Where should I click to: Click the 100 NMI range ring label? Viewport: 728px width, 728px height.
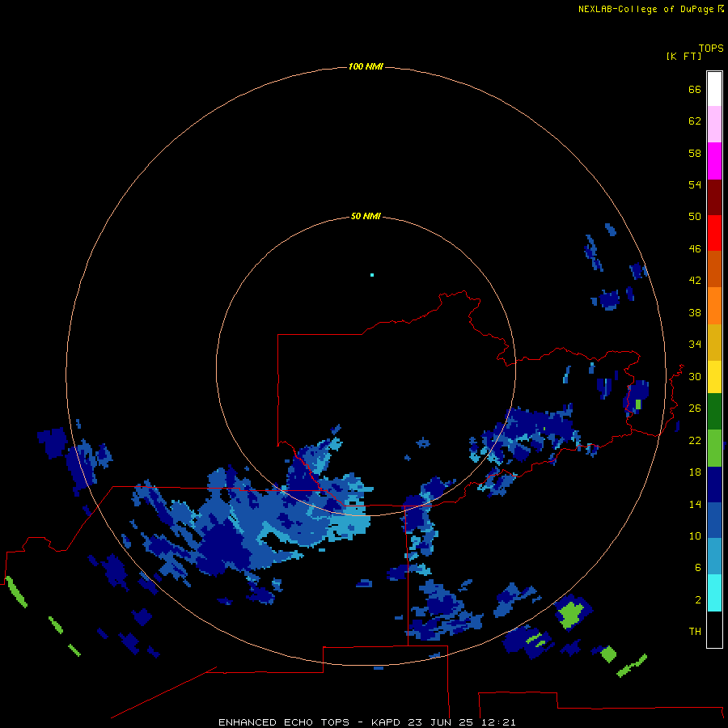pos(366,67)
